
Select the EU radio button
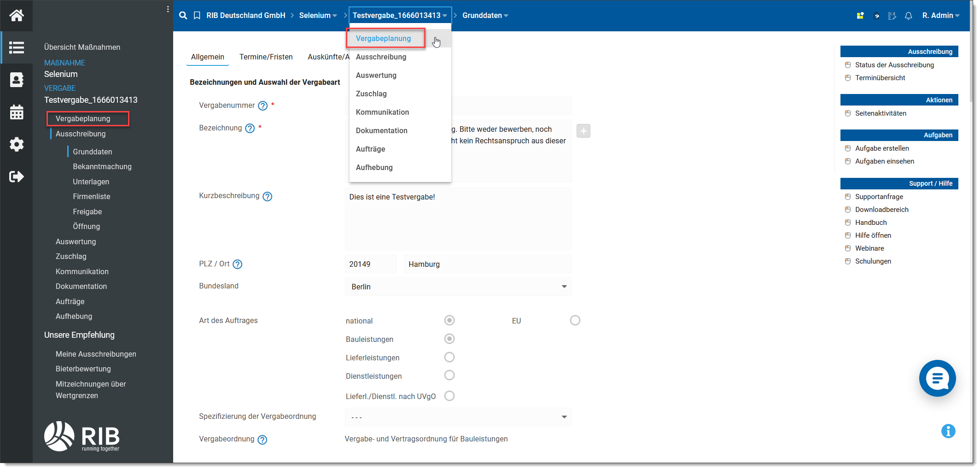[575, 320]
